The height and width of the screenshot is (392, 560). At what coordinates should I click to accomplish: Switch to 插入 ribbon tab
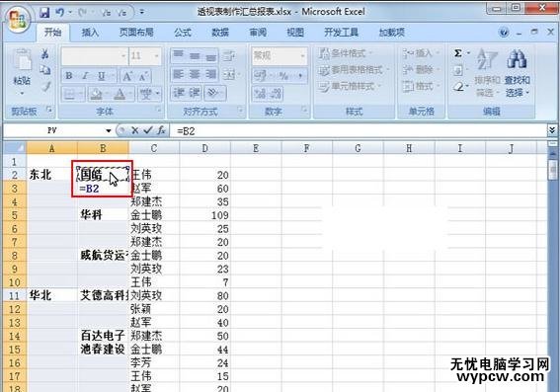[x=90, y=33]
